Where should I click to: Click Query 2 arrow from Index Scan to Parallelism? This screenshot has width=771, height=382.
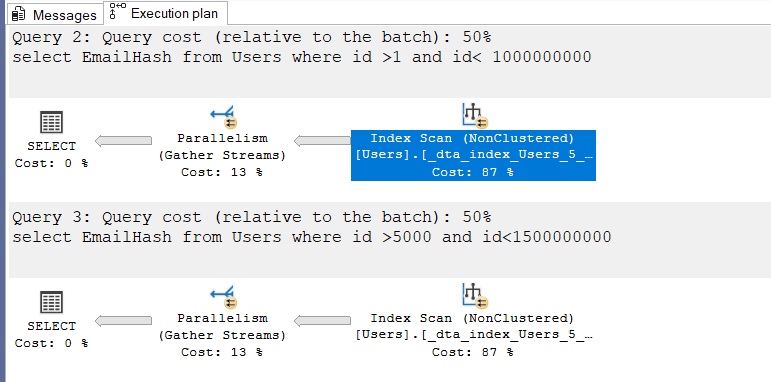click(x=323, y=141)
